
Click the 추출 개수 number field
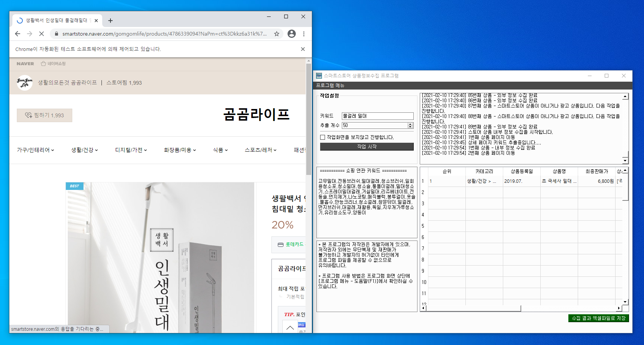pos(374,125)
